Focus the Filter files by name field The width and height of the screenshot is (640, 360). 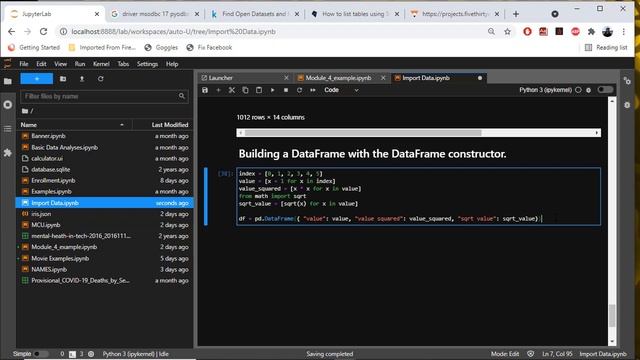(104, 96)
